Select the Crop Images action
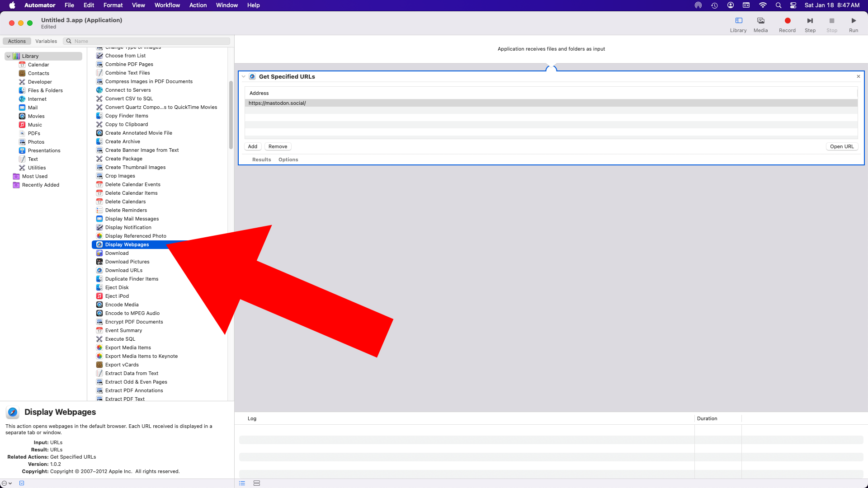Image resolution: width=868 pixels, height=488 pixels. pyautogui.click(x=120, y=176)
